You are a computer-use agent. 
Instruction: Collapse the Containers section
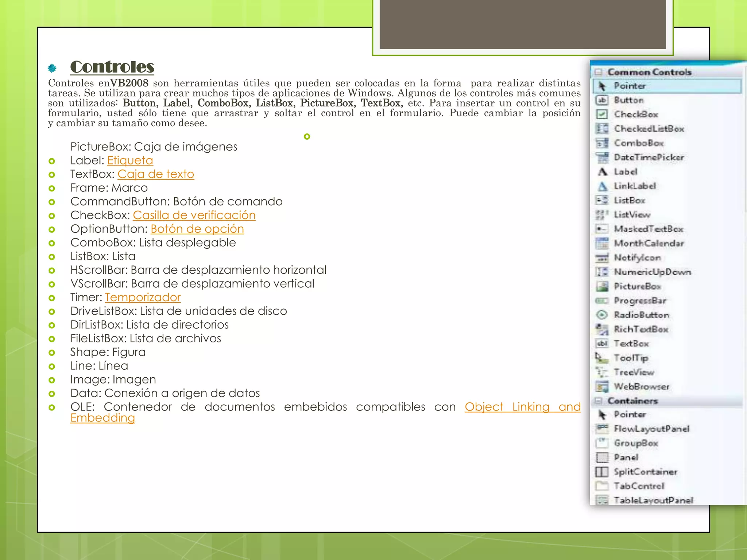click(598, 401)
